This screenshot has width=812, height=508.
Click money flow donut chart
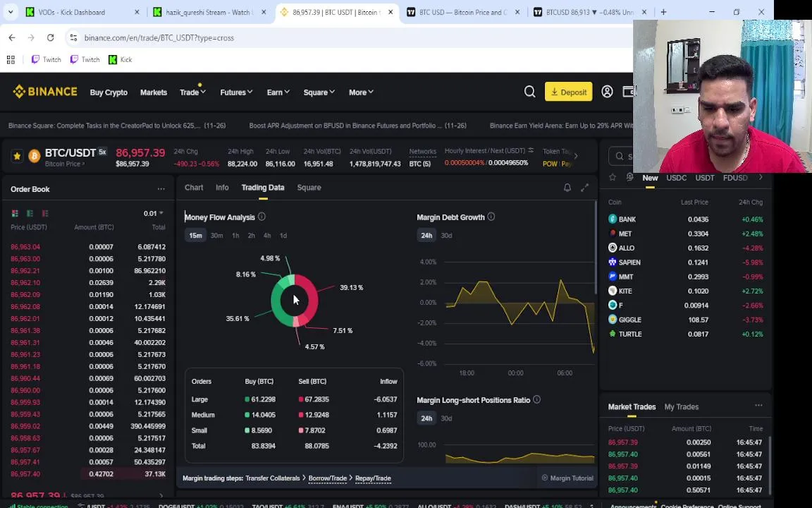pyautogui.click(x=294, y=301)
